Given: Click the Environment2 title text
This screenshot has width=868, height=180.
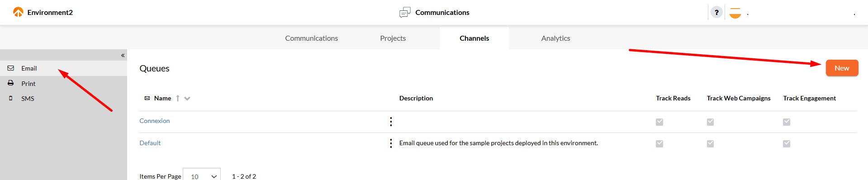Looking at the screenshot, I should [50, 12].
